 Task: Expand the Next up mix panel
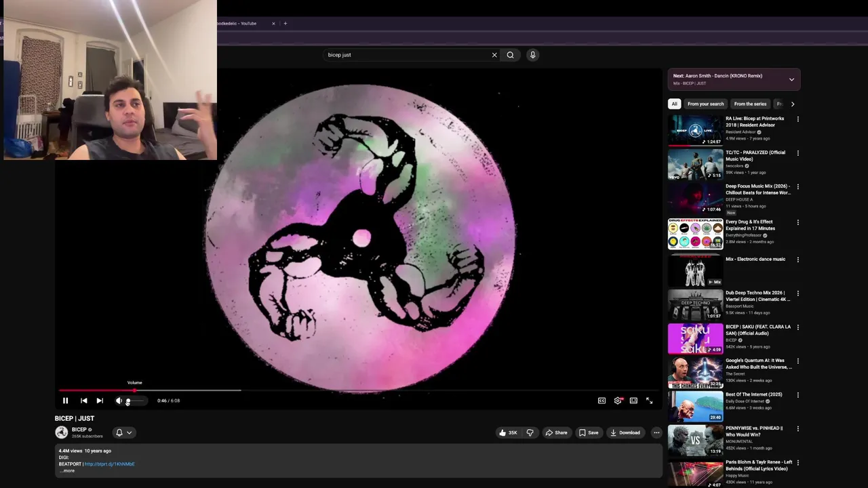click(x=791, y=79)
